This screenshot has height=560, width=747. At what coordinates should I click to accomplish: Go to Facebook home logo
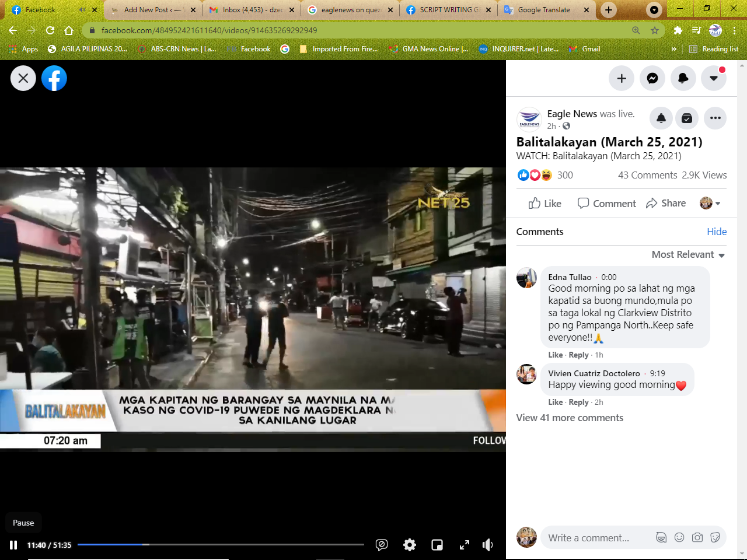pos(54,78)
